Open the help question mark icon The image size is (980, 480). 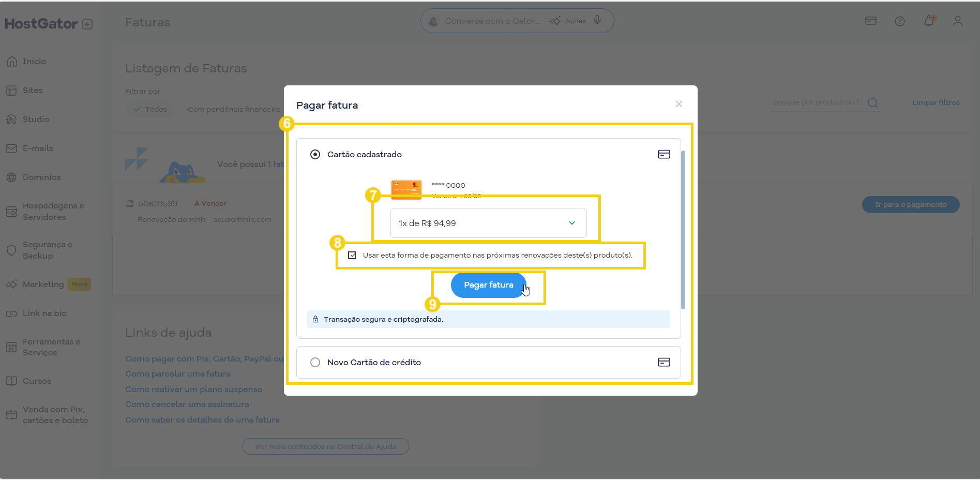900,21
